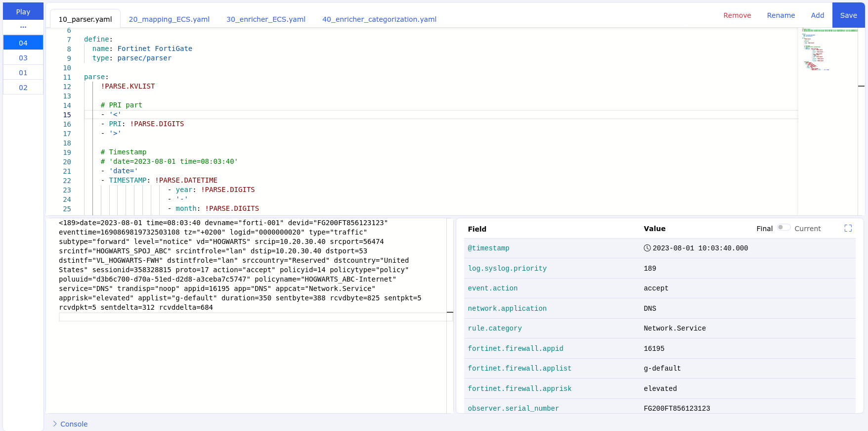Open the 40_enricher_categorization.yaml tab
Image resolution: width=868 pixels, height=431 pixels.
(379, 19)
